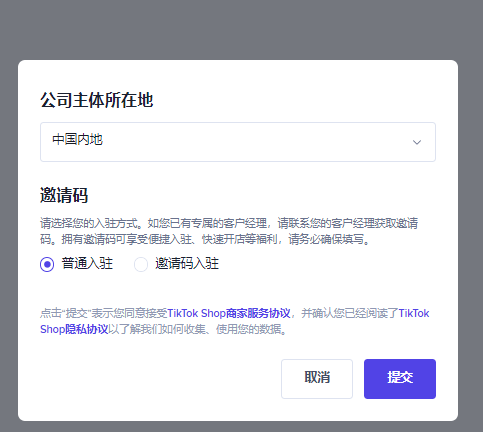Viewport: 483px width, 432px height.
Task: Expand the company location dropdown chevron
Action: 417,142
